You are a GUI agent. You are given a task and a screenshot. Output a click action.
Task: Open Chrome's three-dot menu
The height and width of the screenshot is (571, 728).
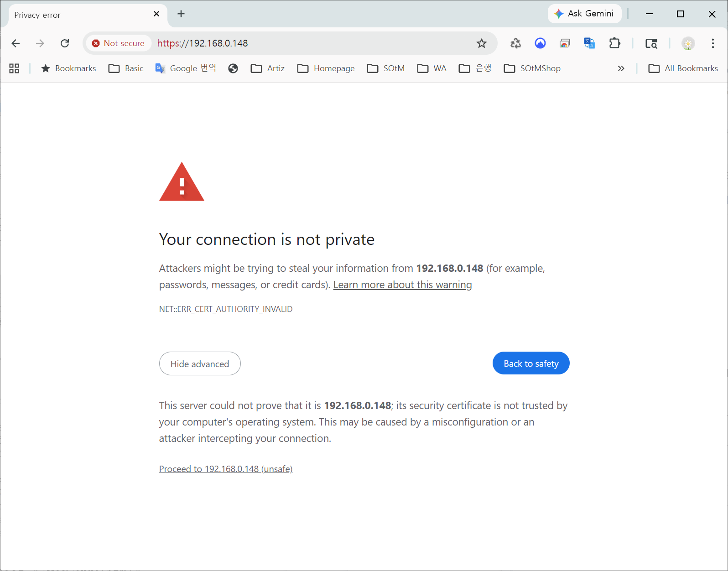click(x=712, y=43)
